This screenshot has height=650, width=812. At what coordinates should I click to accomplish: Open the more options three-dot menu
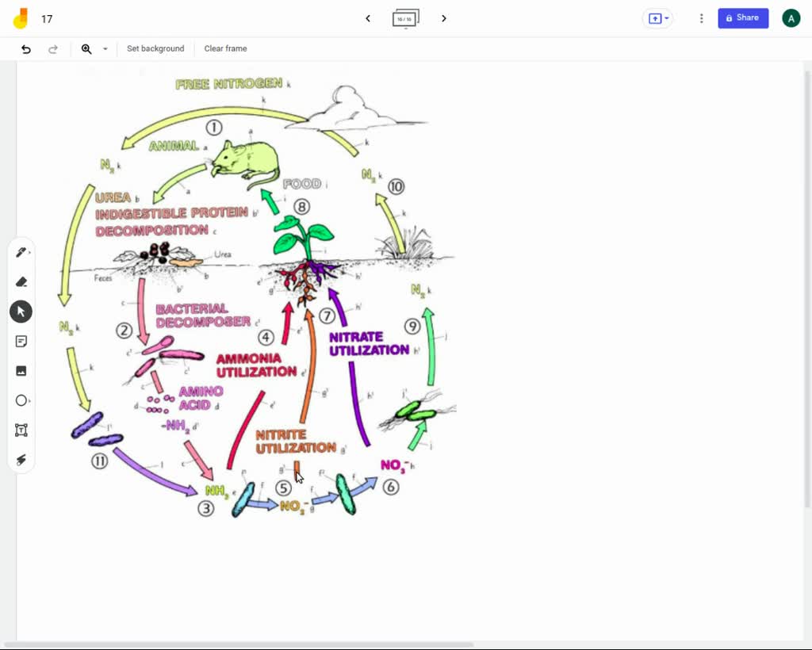[x=701, y=17]
